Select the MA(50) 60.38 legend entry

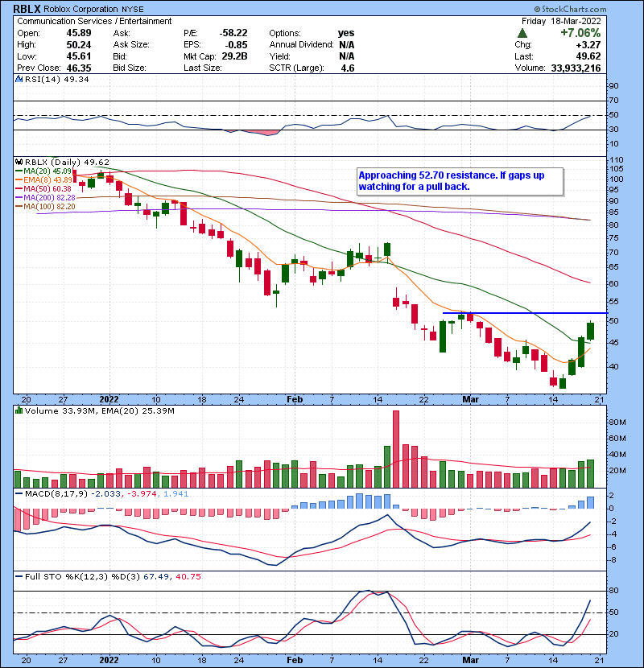click(x=43, y=188)
